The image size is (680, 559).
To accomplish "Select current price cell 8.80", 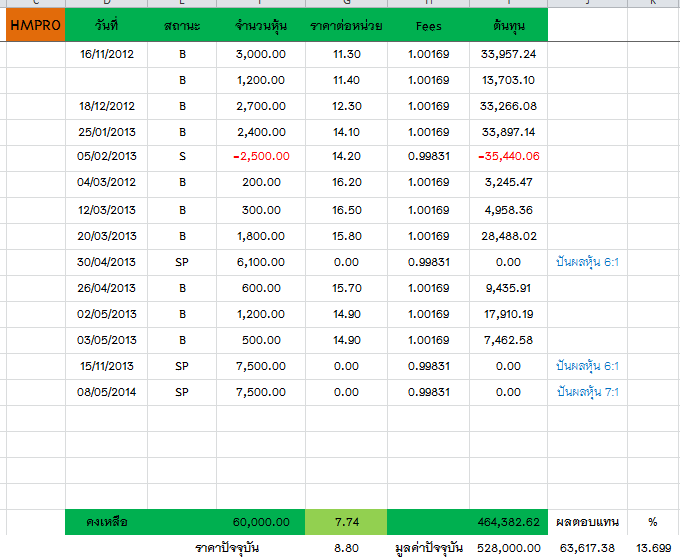I will [x=347, y=548].
